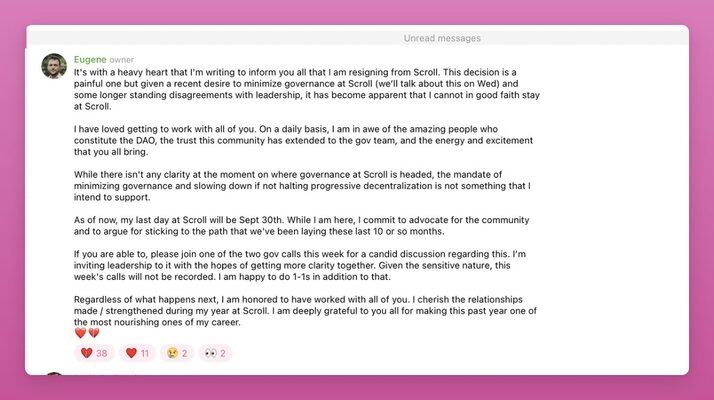This screenshot has width=714, height=400.
Task: Click the 11 count on red heart reaction
Action: tap(145, 353)
